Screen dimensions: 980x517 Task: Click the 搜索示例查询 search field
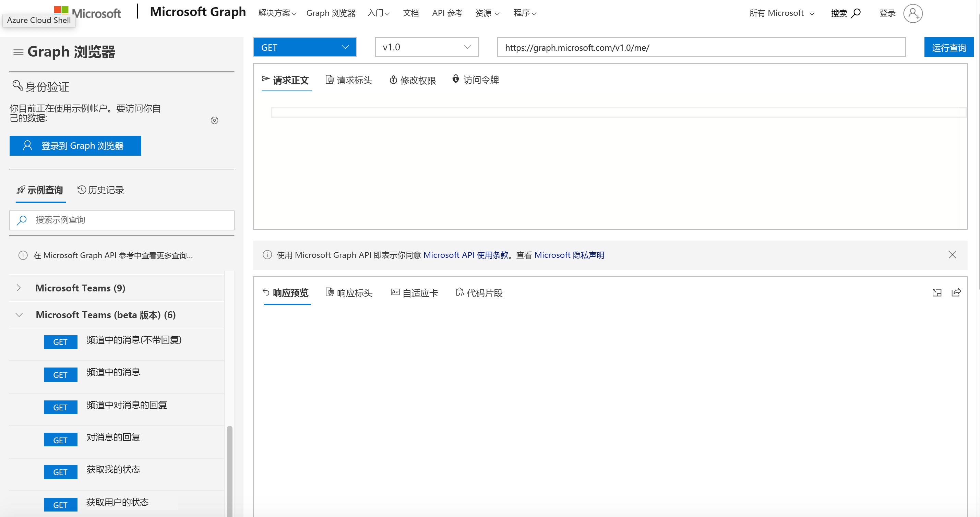121,220
